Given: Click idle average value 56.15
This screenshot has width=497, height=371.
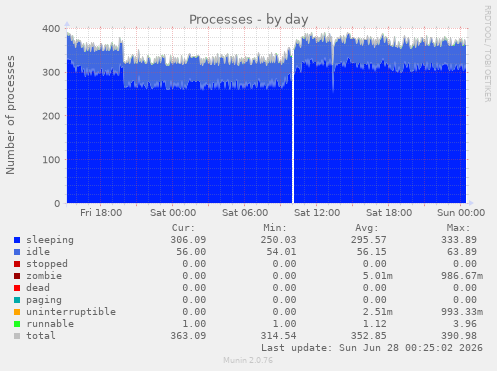Looking at the screenshot, I should 372,252.
